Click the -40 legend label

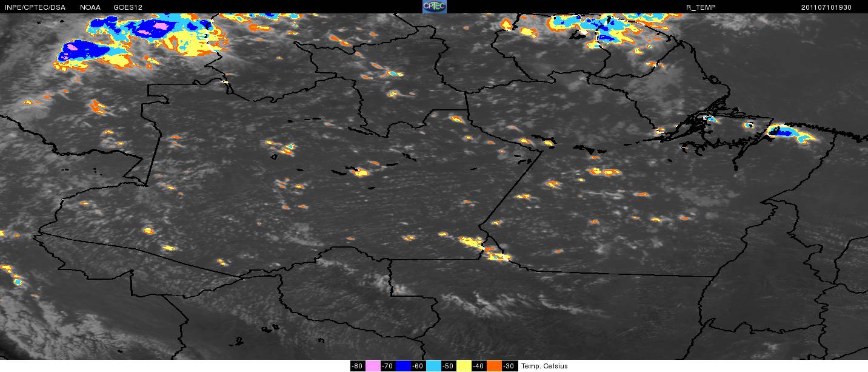(479, 366)
